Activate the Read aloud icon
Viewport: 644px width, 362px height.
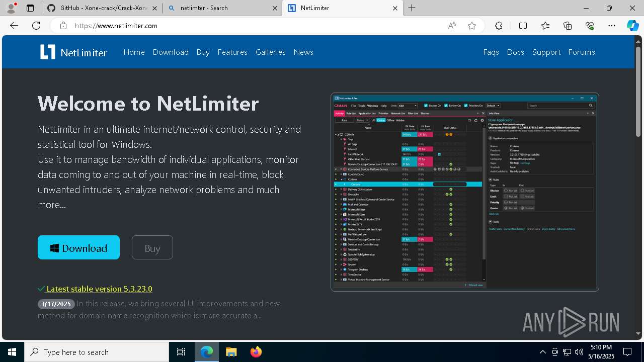(452, 26)
